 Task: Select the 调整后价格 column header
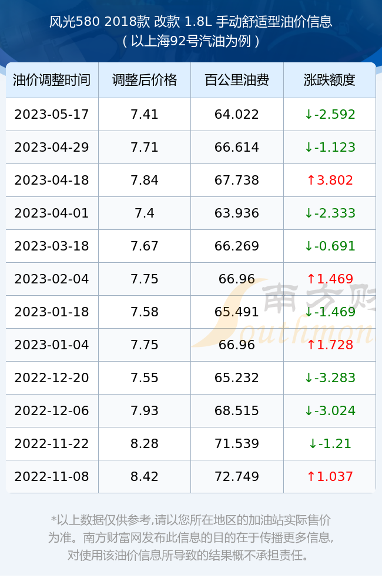pyautogui.click(x=145, y=80)
